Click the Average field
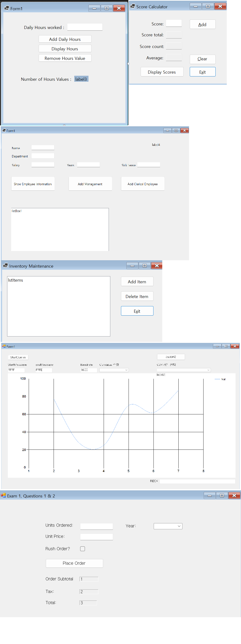 (174, 57)
